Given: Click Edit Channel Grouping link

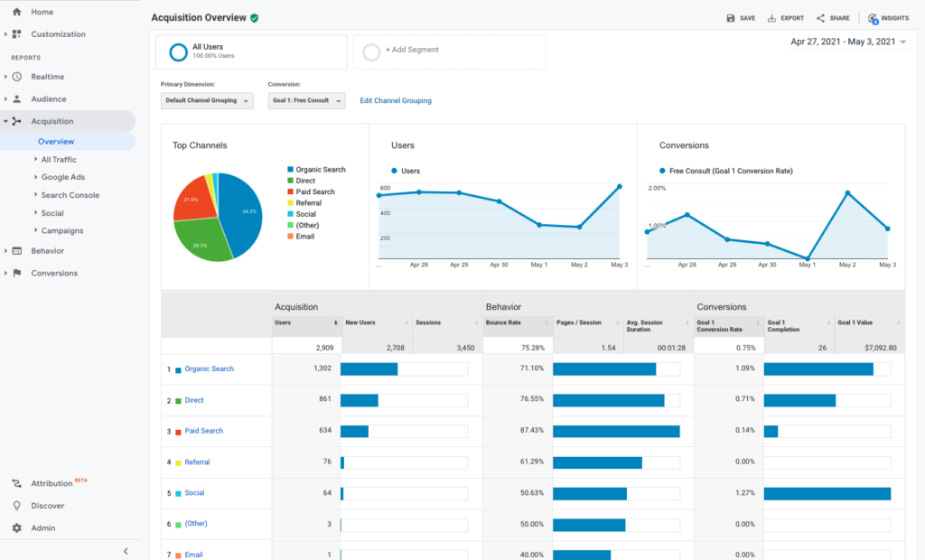Looking at the screenshot, I should coord(396,101).
